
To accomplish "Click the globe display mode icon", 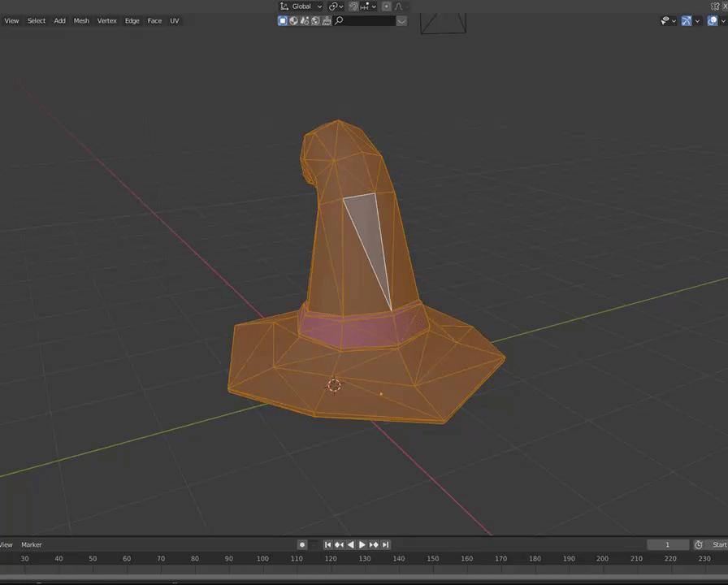I will [x=316, y=21].
